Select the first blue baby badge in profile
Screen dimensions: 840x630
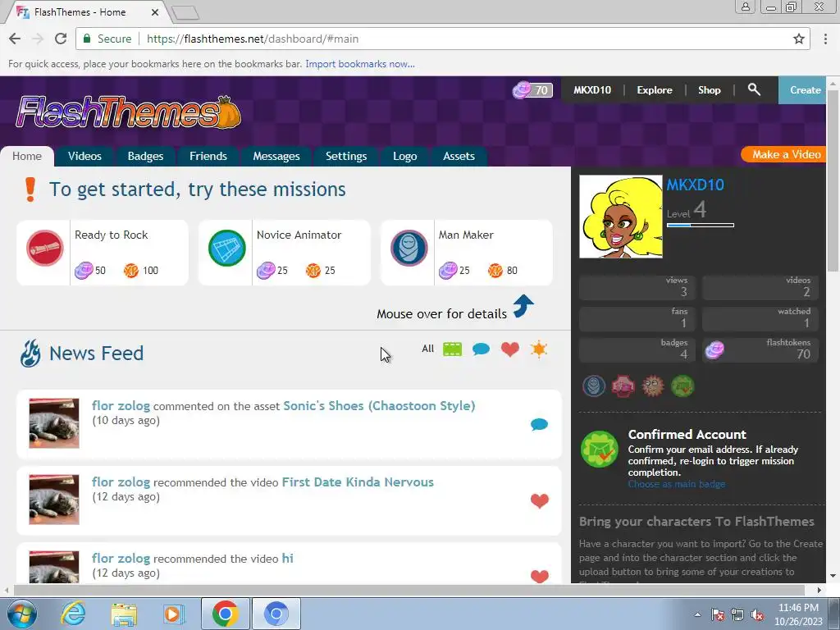(x=594, y=386)
